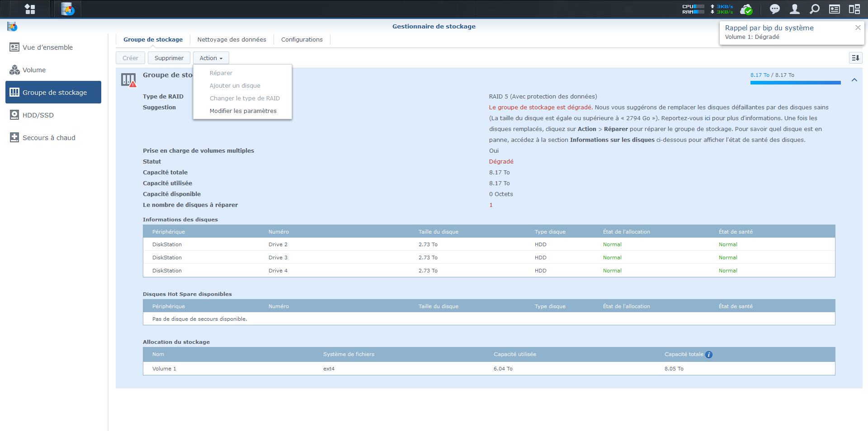This screenshot has width=868, height=431.
Task: Click the sort order icon button
Action: [x=855, y=58]
